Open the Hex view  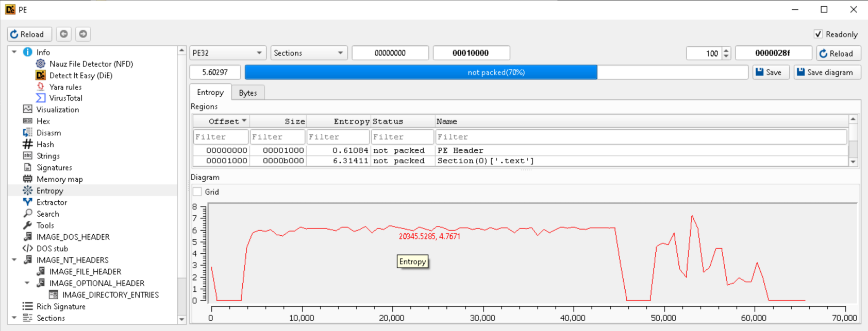pyautogui.click(x=43, y=121)
